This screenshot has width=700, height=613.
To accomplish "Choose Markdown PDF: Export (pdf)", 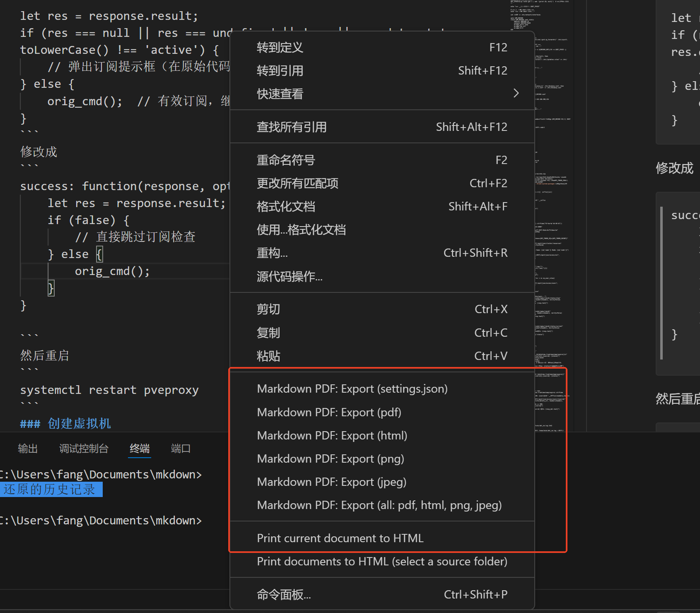I will [x=382, y=412].
